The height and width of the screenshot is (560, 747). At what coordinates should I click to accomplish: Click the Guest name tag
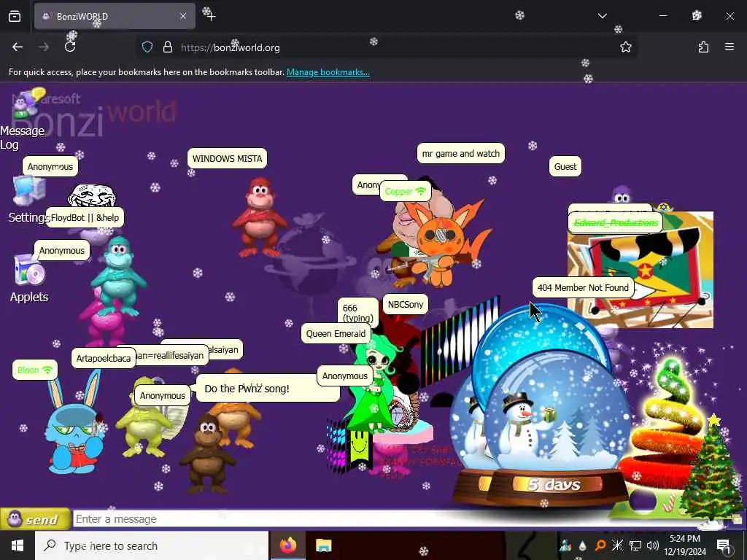click(x=565, y=167)
